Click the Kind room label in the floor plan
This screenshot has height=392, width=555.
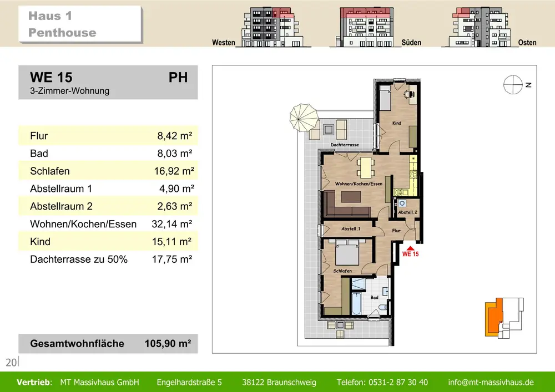coord(397,123)
